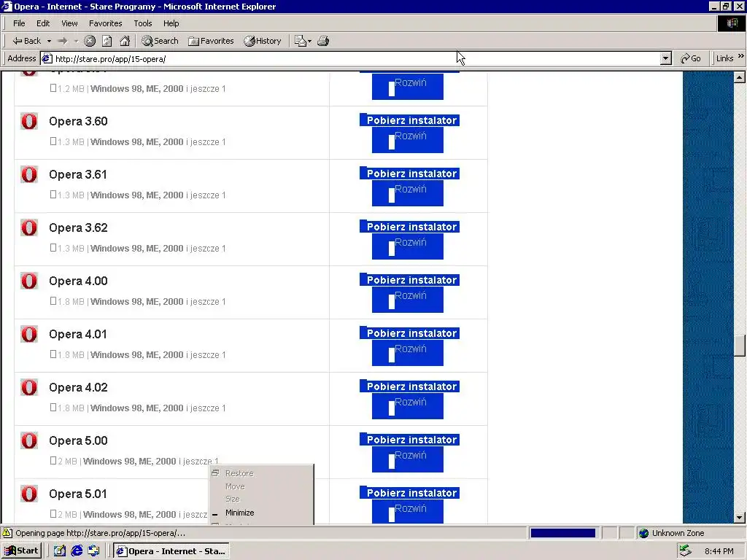Go back with the Back arrow button
Screen dimensions: 747x560
[x=26, y=41]
